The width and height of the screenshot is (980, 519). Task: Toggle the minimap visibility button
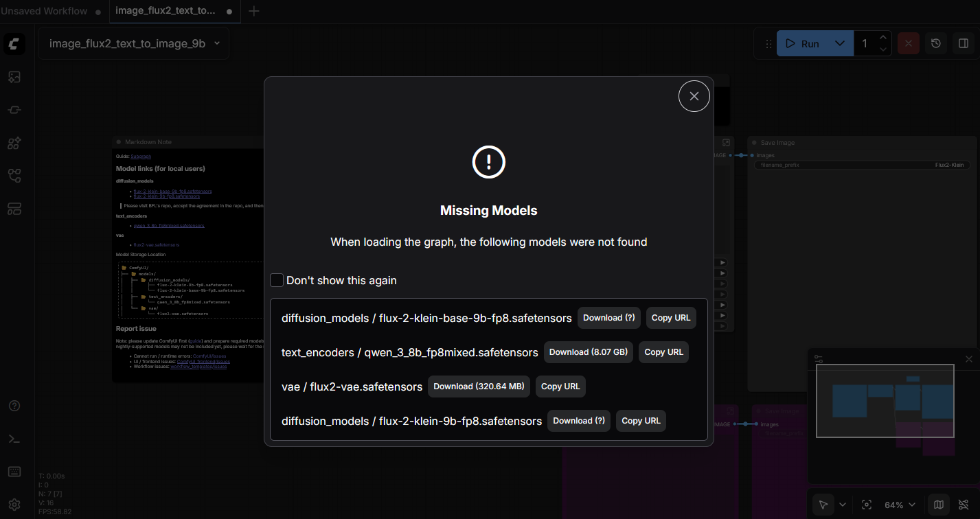tap(939, 505)
